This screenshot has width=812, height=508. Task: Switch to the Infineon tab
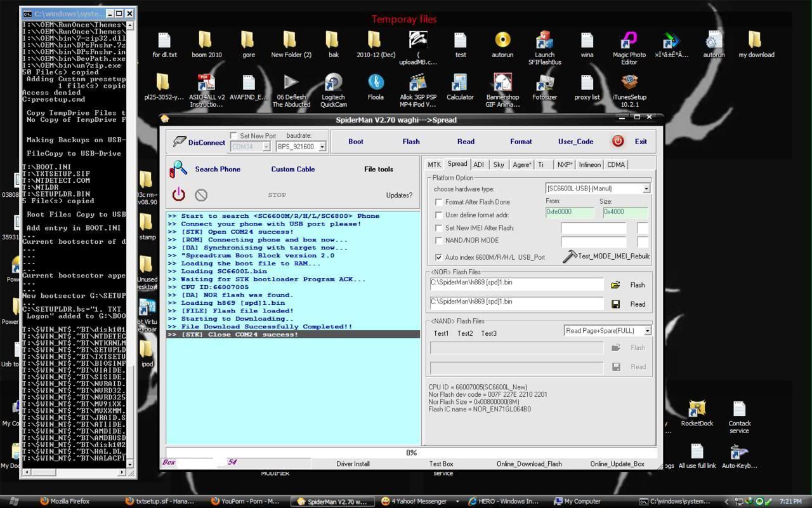(x=589, y=164)
